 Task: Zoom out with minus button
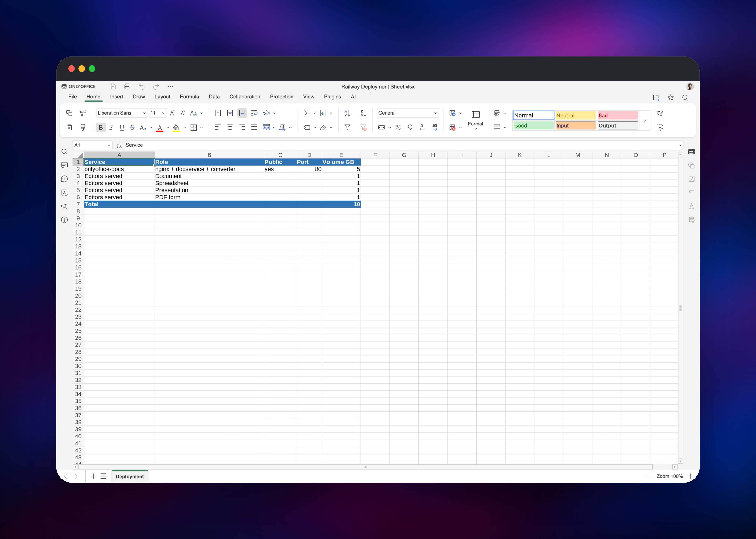649,476
